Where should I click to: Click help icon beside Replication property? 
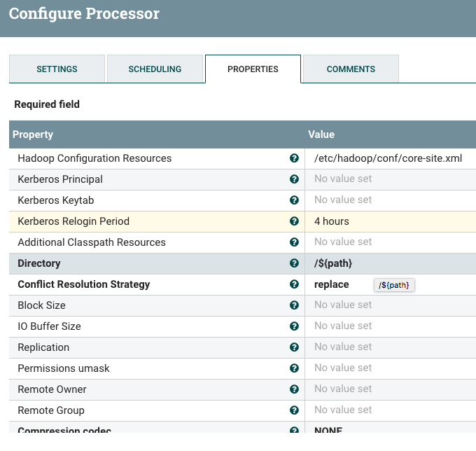pyautogui.click(x=295, y=347)
